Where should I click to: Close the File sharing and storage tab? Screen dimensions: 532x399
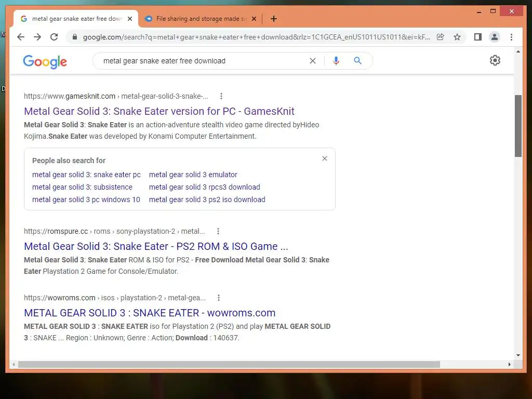(x=254, y=19)
